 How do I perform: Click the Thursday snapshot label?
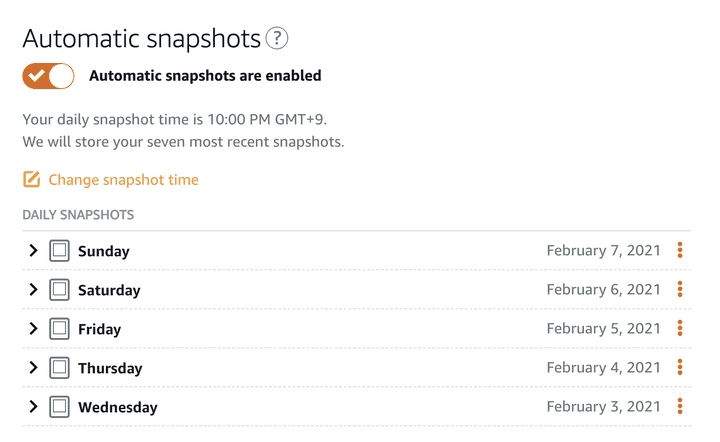point(110,368)
